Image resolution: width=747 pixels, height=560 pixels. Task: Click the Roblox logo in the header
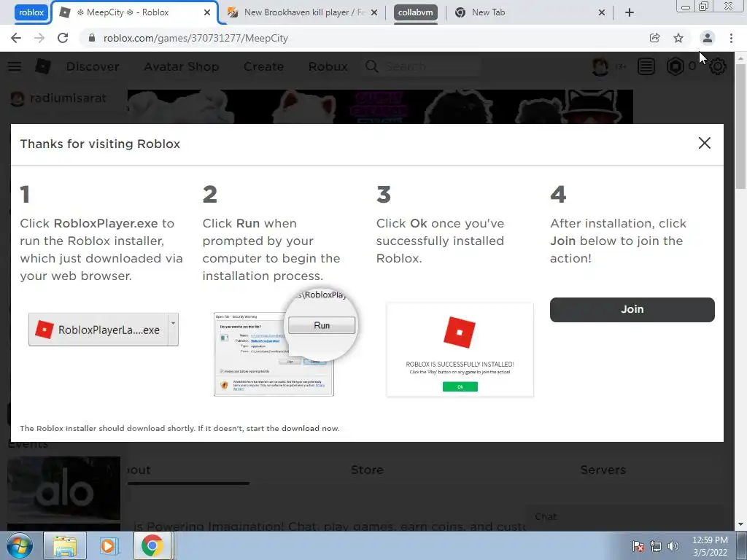(43, 66)
